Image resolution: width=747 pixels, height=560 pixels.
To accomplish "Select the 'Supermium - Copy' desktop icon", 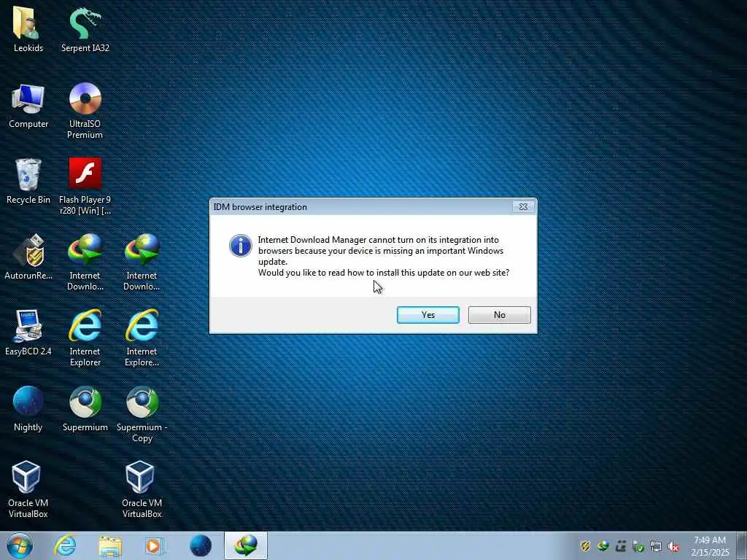I will click(142, 413).
